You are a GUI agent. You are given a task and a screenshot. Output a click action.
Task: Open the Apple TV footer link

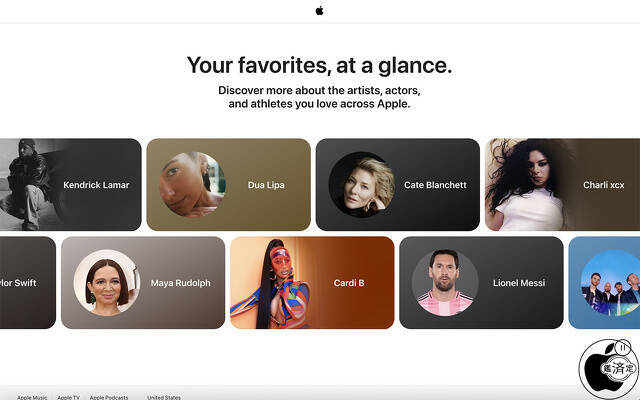pos(69,397)
